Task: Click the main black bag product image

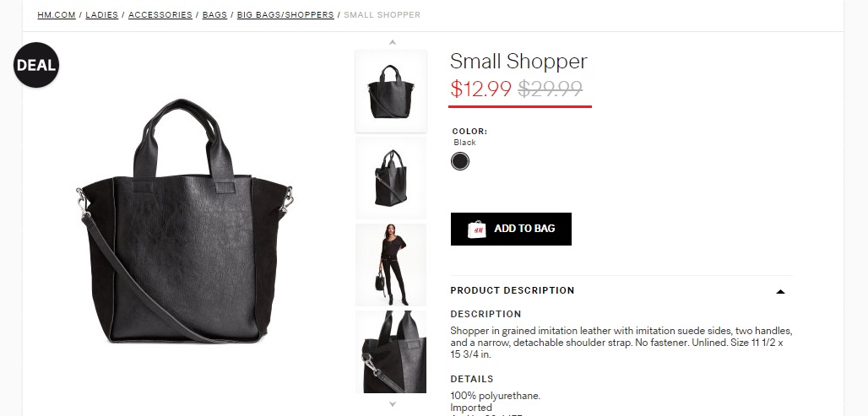Action: point(185,221)
